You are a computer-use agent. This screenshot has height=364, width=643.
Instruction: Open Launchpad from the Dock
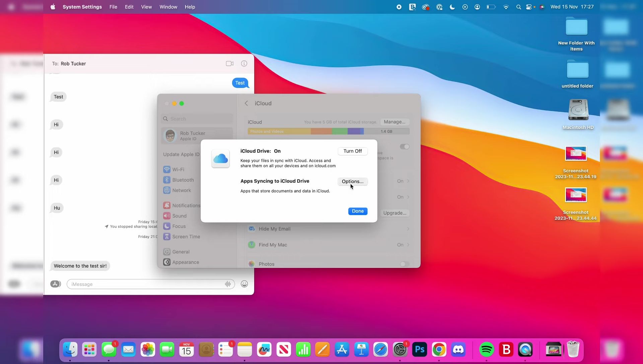point(89,350)
